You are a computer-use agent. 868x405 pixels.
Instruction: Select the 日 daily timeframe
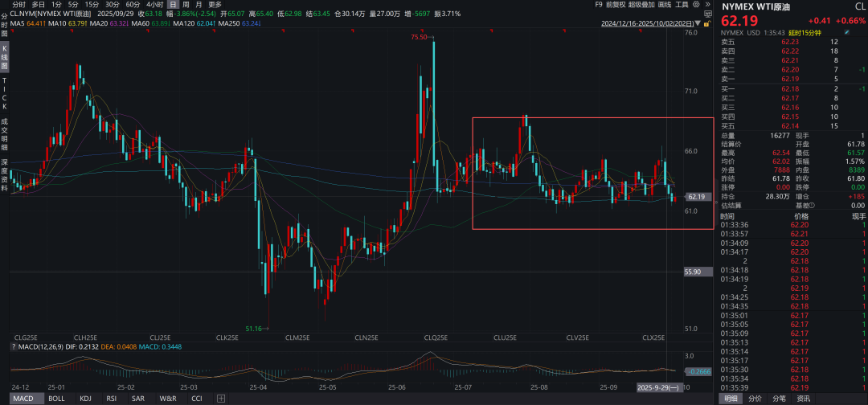point(173,5)
